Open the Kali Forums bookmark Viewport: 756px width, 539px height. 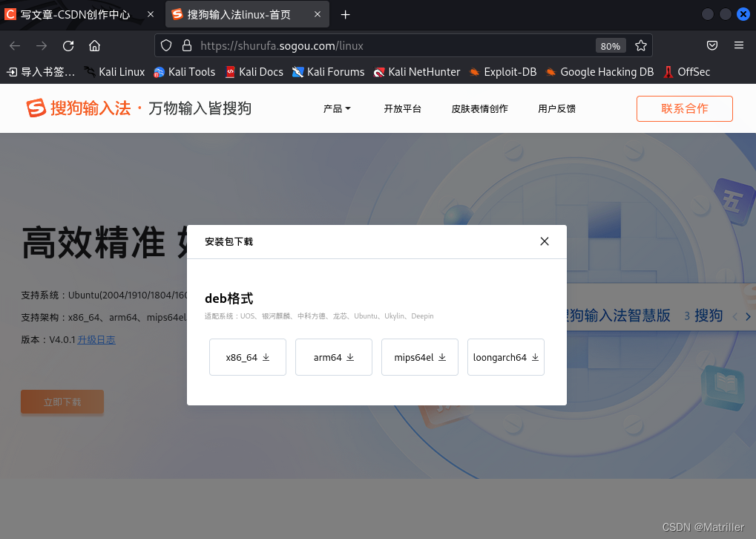point(329,72)
